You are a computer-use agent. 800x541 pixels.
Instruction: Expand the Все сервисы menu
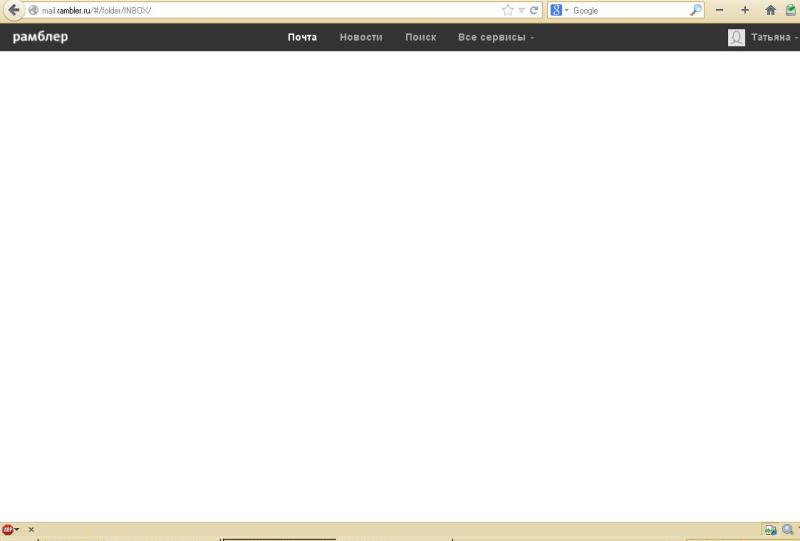pos(495,37)
